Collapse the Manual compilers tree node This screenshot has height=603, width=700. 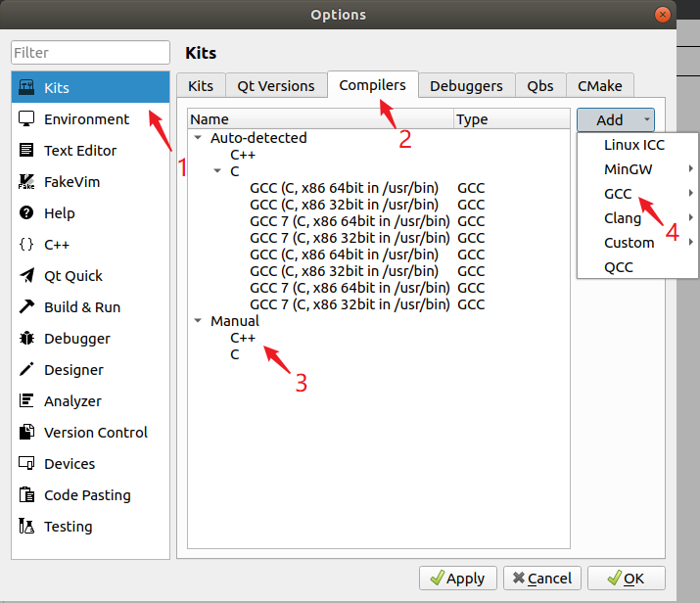(199, 321)
